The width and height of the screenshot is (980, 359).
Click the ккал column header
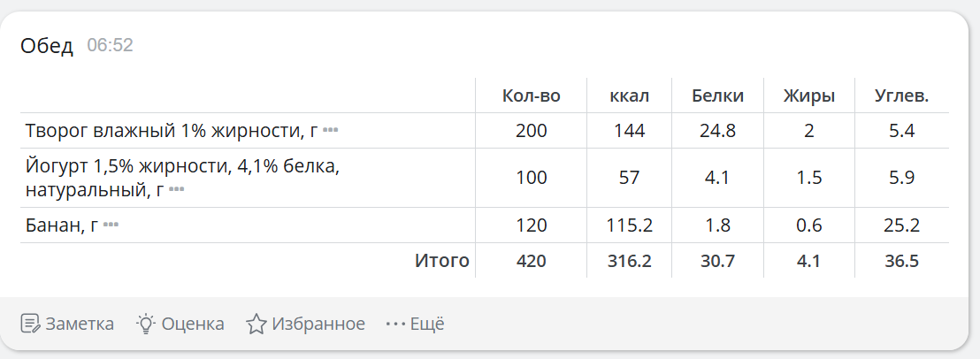click(630, 96)
